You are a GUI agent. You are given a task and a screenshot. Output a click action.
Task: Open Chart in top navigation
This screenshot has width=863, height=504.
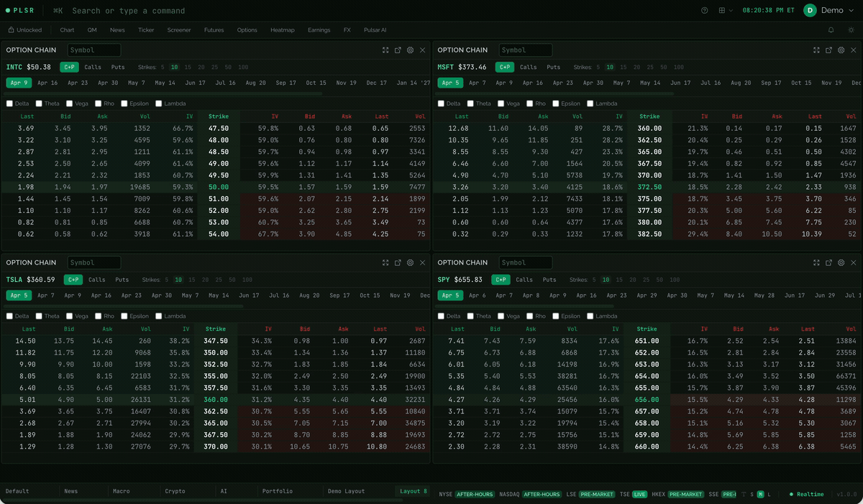pyautogui.click(x=67, y=30)
